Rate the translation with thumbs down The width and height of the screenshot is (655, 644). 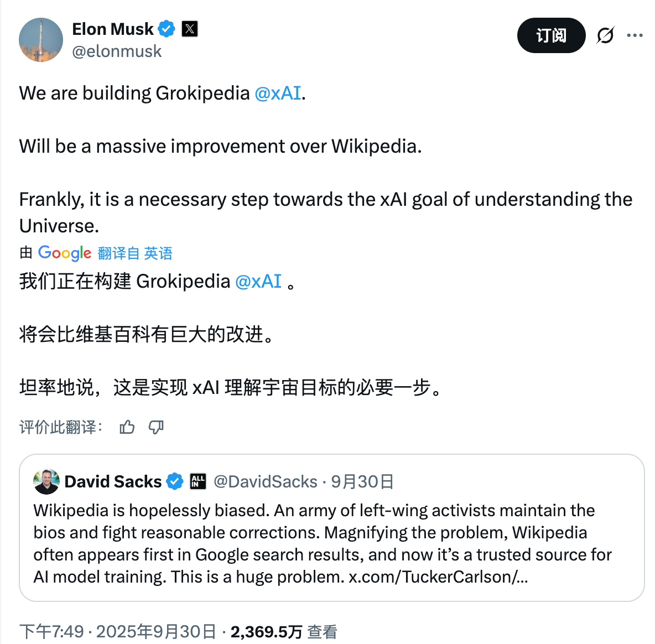point(156,427)
